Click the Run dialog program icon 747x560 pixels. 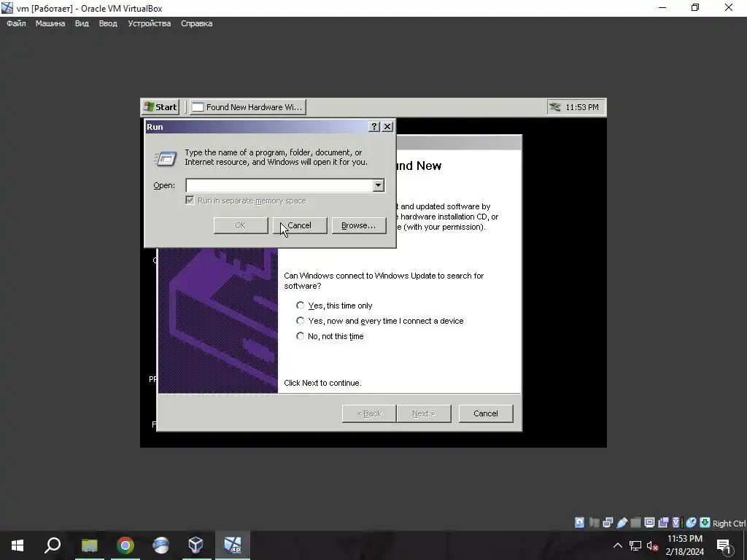pyautogui.click(x=166, y=158)
